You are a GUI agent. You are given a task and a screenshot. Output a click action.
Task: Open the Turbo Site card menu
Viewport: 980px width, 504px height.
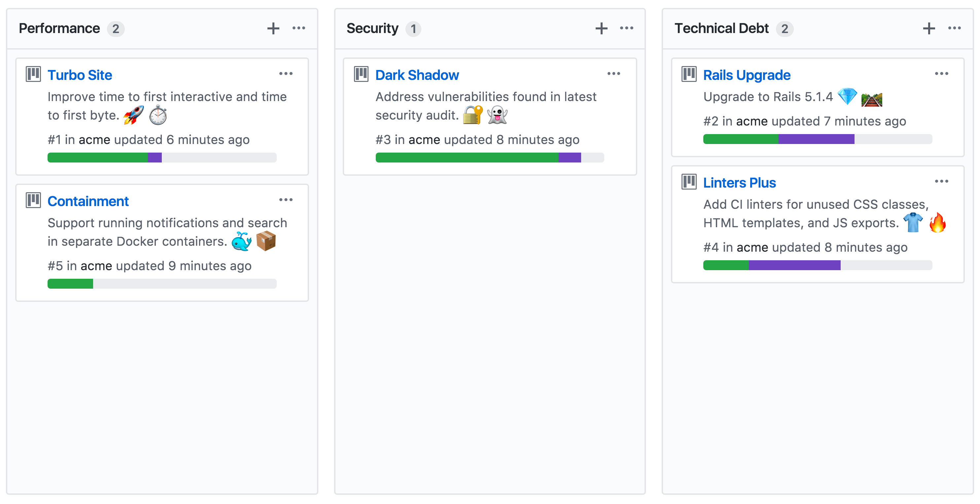286,73
